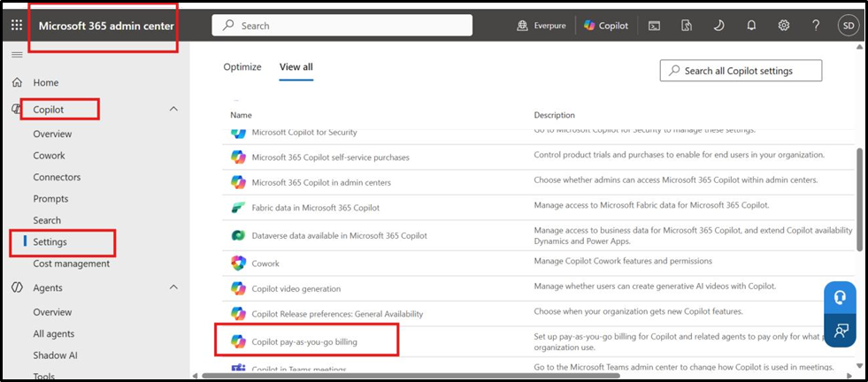This screenshot has height=382, width=868.
Task: Click the Dataverse data row icon
Action: click(x=238, y=235)
